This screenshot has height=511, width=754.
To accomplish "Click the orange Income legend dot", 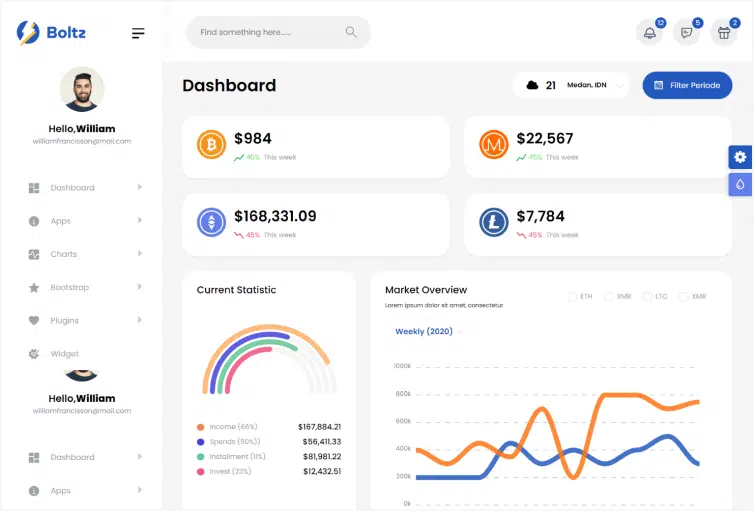I will [201, 427].
